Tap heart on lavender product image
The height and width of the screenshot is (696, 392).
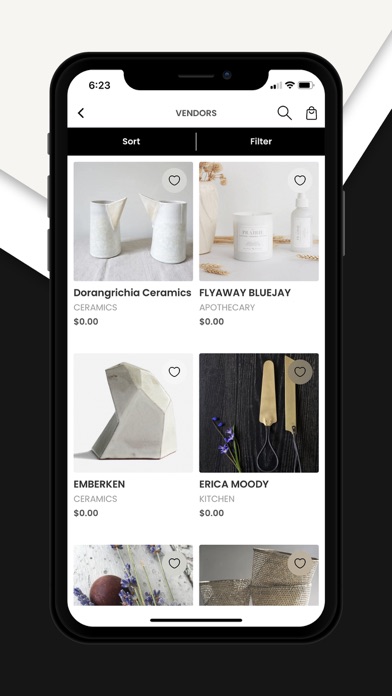tap(174, 563)
